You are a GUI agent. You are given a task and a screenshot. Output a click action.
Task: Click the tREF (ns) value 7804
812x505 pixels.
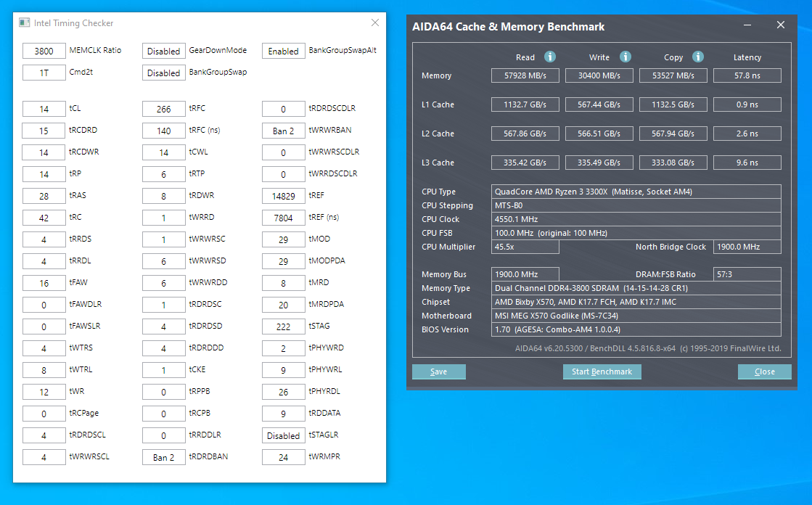pyautogui.click(x=283, y=218)
